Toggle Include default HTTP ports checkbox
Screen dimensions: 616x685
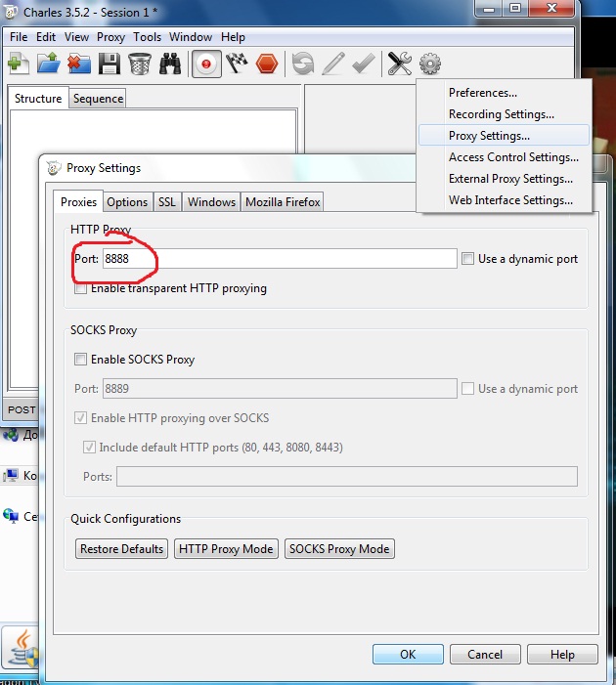(x=89, y=447)
